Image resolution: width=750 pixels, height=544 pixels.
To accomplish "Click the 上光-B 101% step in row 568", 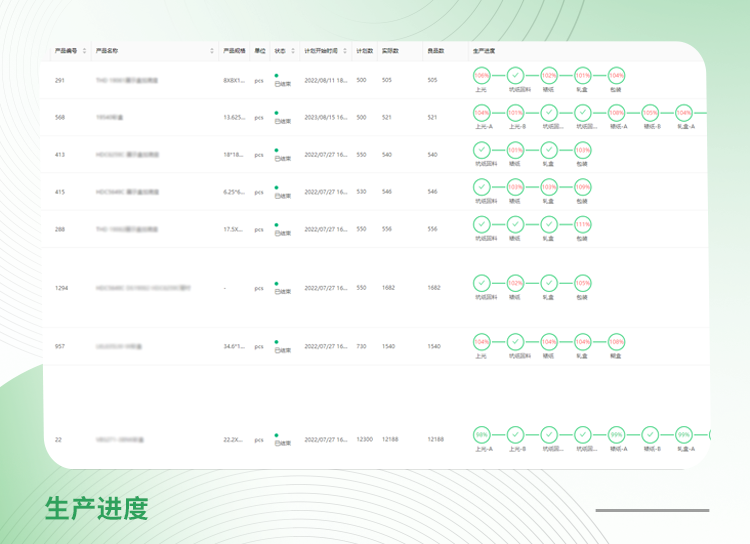I will coord(515,113).
